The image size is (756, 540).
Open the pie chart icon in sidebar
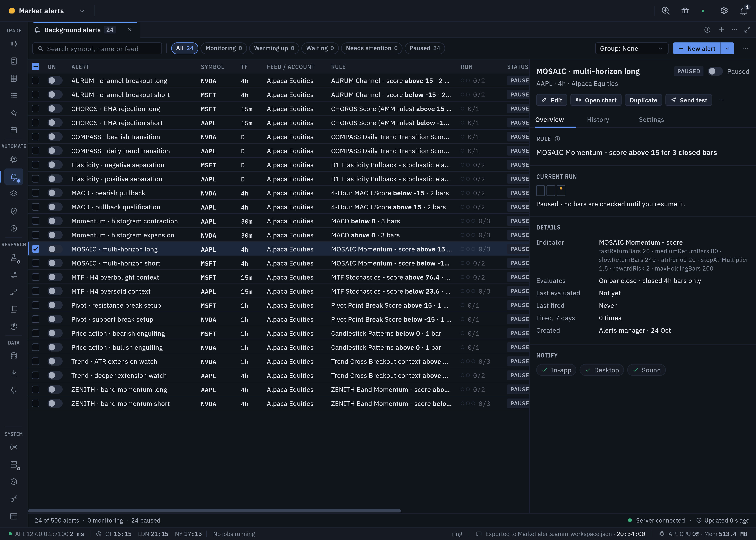14,327
